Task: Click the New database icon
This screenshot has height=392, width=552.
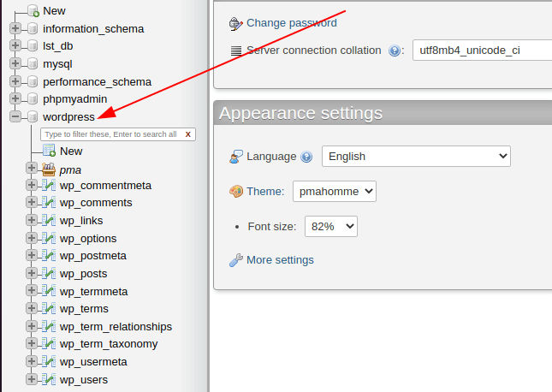Action: (33, 11)
